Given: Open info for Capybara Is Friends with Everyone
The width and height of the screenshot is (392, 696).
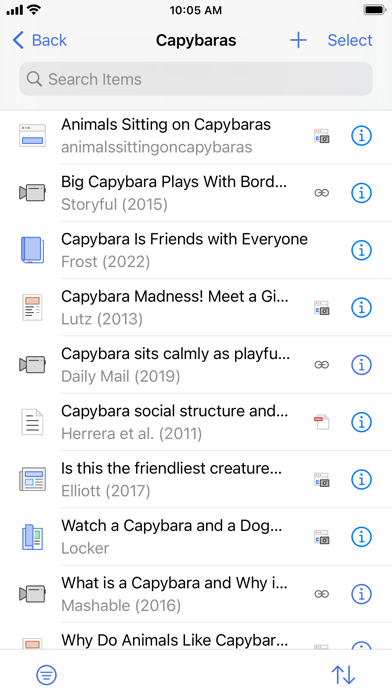Looking at the screenshot, I should click(361, 250).
